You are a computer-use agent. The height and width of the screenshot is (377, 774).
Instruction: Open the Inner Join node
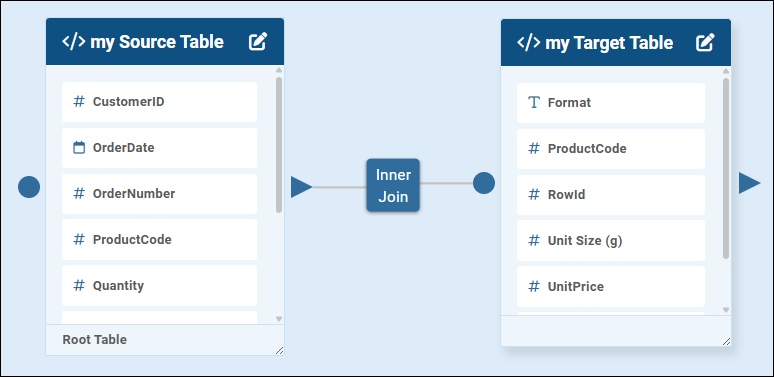click(393, 185)
